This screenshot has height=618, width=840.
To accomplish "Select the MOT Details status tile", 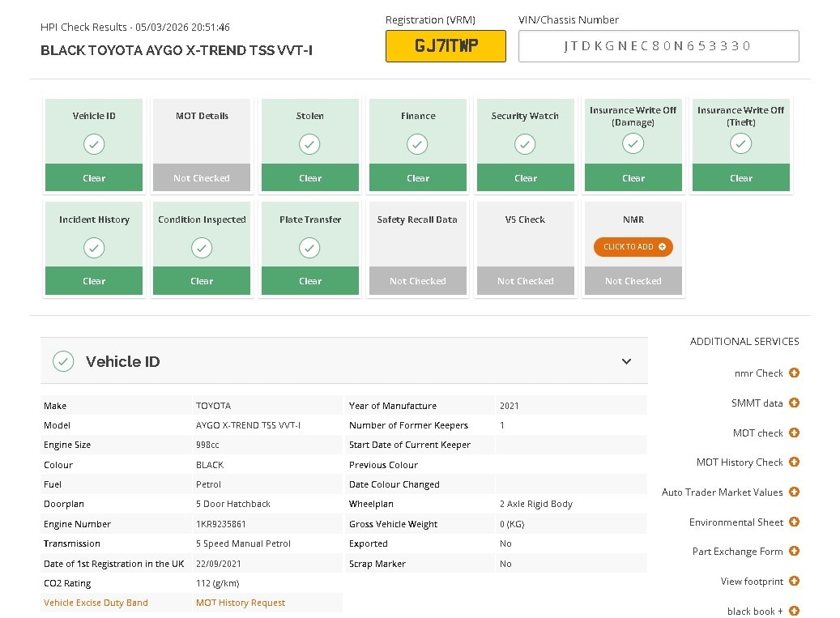I will [202, 145].
